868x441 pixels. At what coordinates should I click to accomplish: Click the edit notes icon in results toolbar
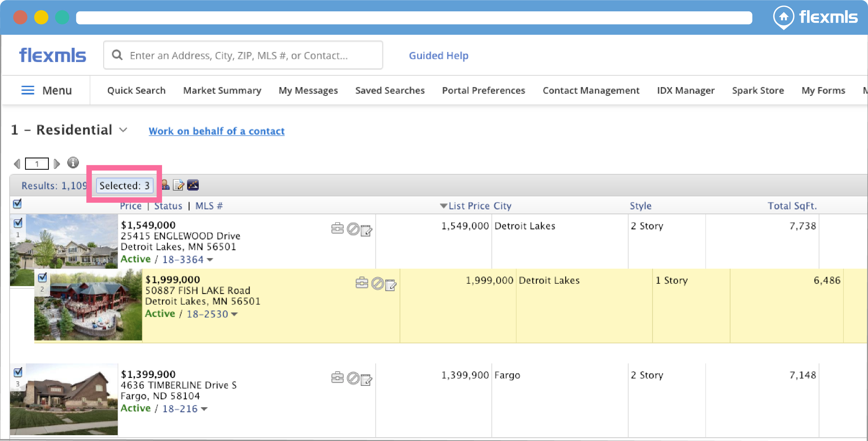pos(178,185)
